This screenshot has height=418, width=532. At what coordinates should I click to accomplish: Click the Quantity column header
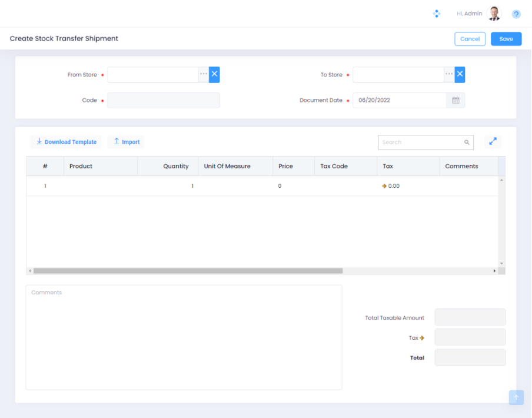tap(175, 166)
